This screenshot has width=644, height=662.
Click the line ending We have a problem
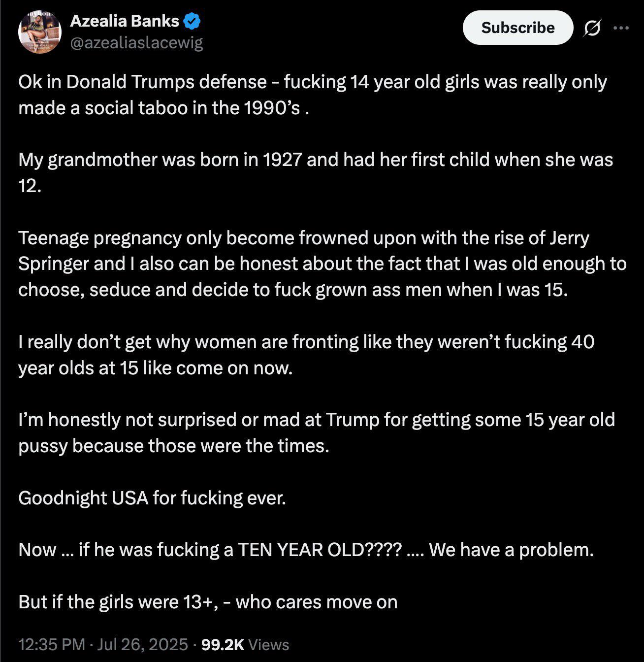point(306,550)
